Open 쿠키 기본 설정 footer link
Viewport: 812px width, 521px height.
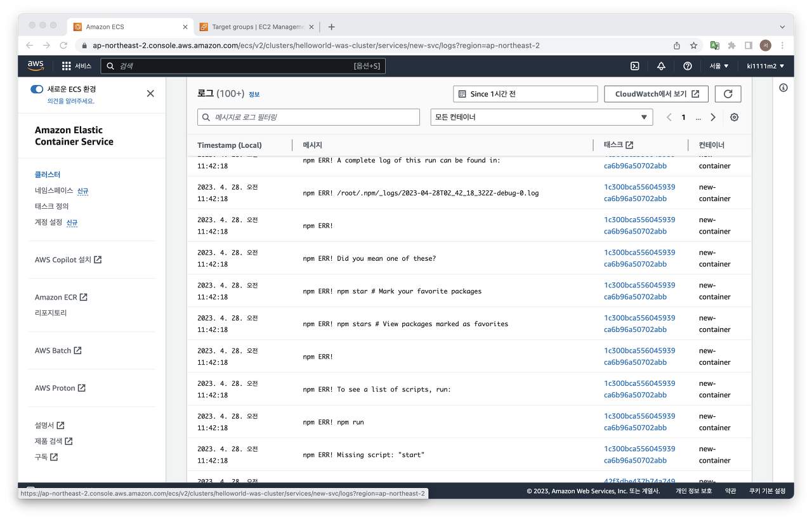point(767,491)
